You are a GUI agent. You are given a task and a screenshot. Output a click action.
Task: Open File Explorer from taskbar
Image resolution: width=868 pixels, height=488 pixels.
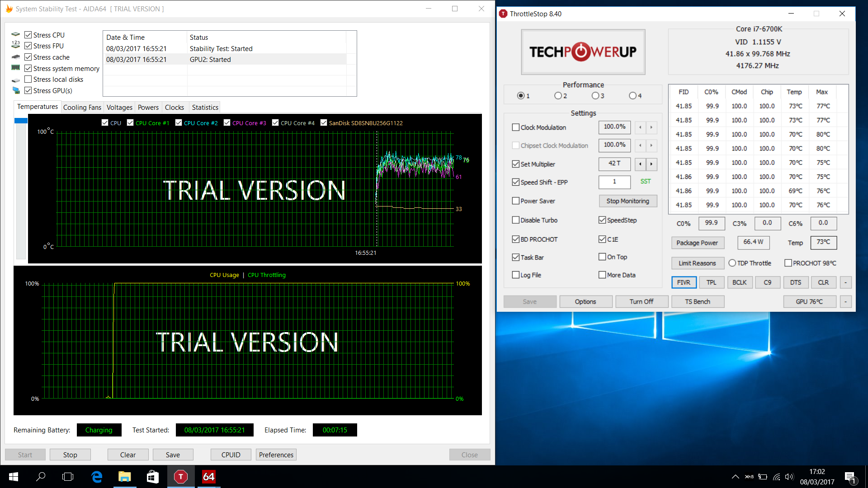pyautogui.click(x=125, y=477)
